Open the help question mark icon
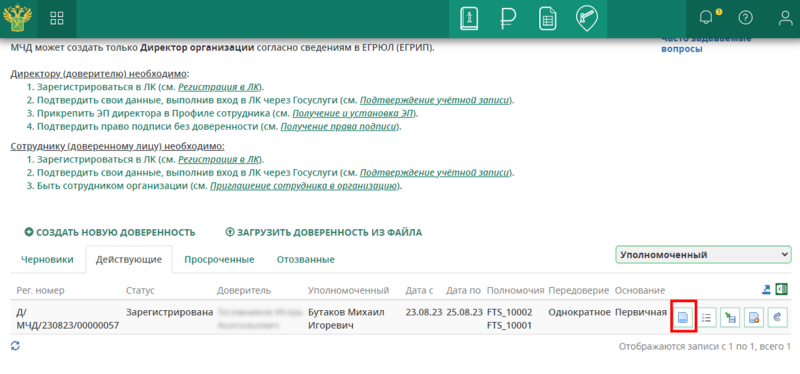Image resolution: width=800 pixels, height=374 pixels. click(745, 18)
